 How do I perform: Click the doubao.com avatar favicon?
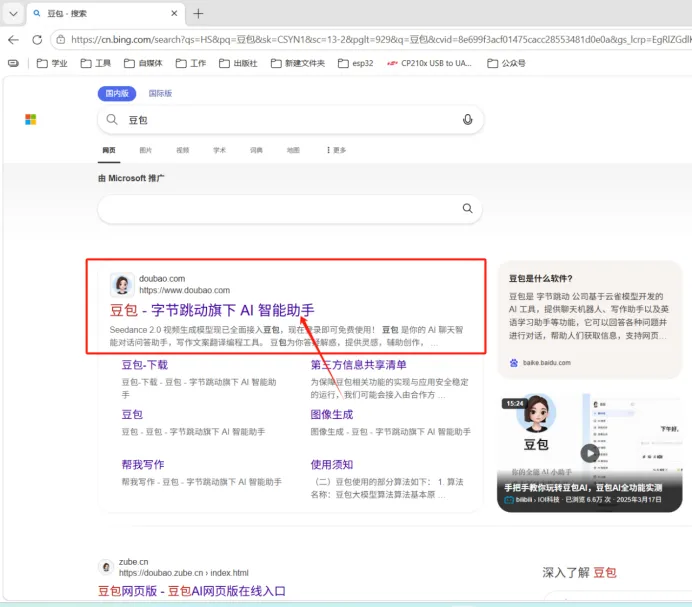[122, 285]
